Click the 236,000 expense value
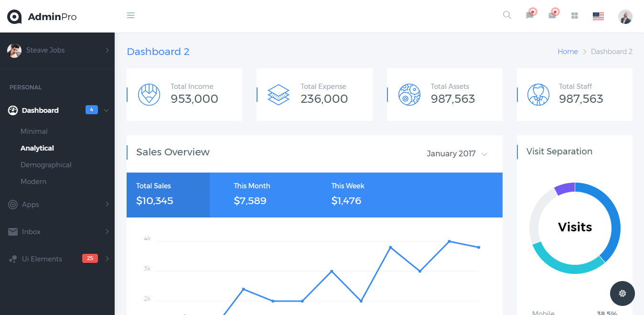Image resolution: width=644 pixels, height=315 pixels. pos(324,99)
